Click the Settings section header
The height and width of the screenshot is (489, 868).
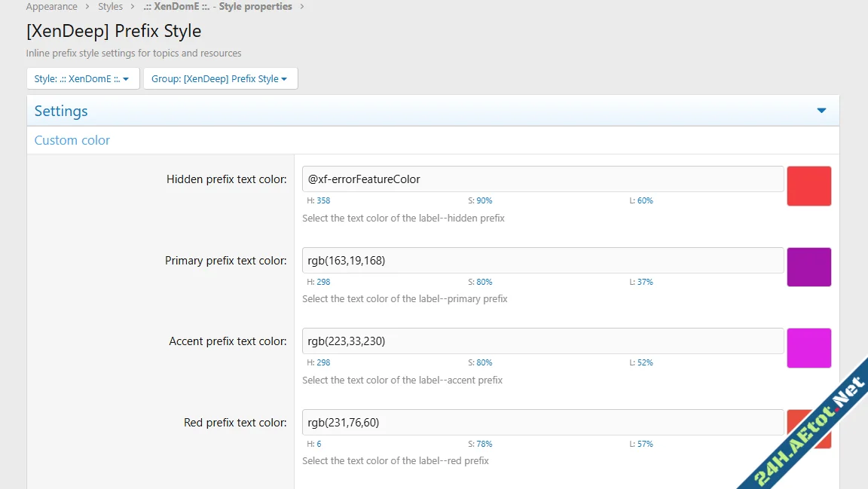(61, 111)
